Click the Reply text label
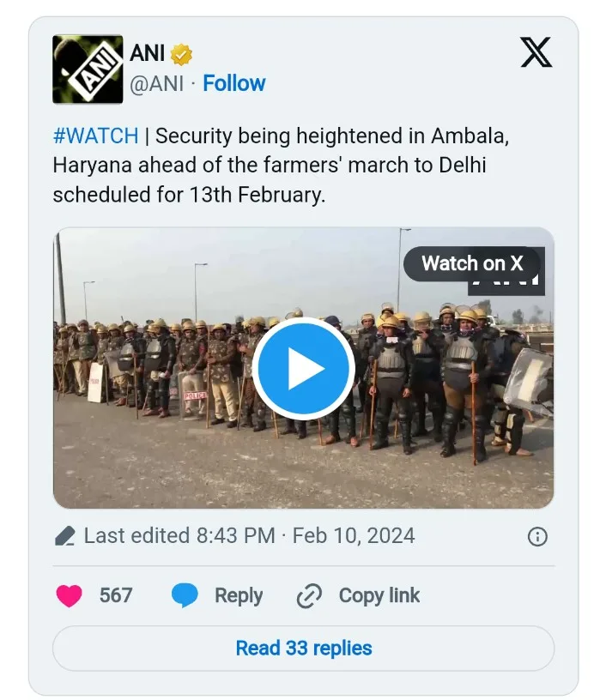Viewport: 606px width, 700px height. [239, 595]
